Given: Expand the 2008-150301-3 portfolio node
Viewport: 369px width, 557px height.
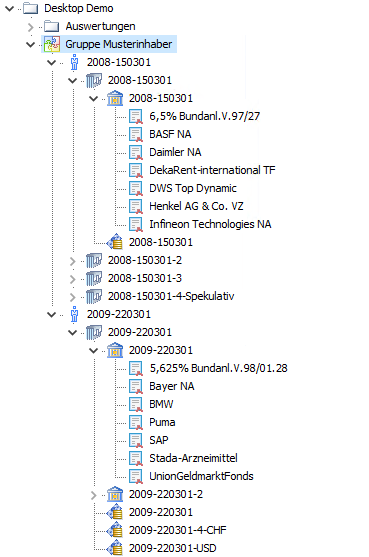Looking at the screenshot, I should point(72,279).
